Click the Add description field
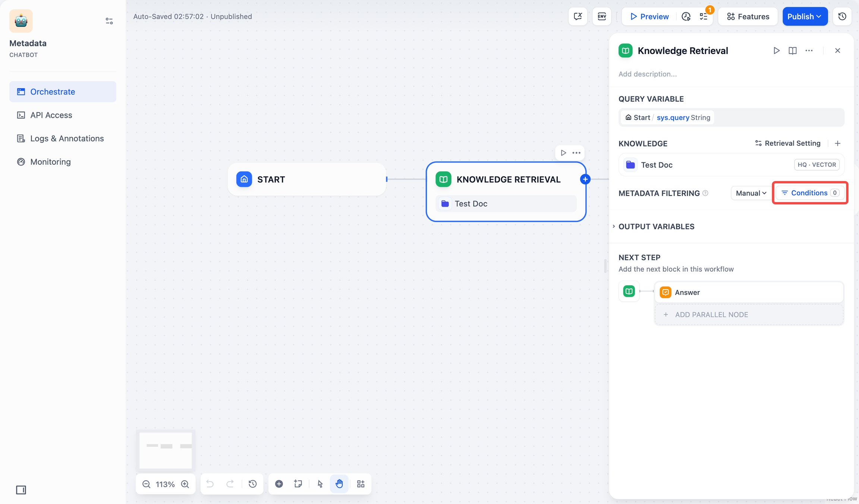 click(647, 74)
